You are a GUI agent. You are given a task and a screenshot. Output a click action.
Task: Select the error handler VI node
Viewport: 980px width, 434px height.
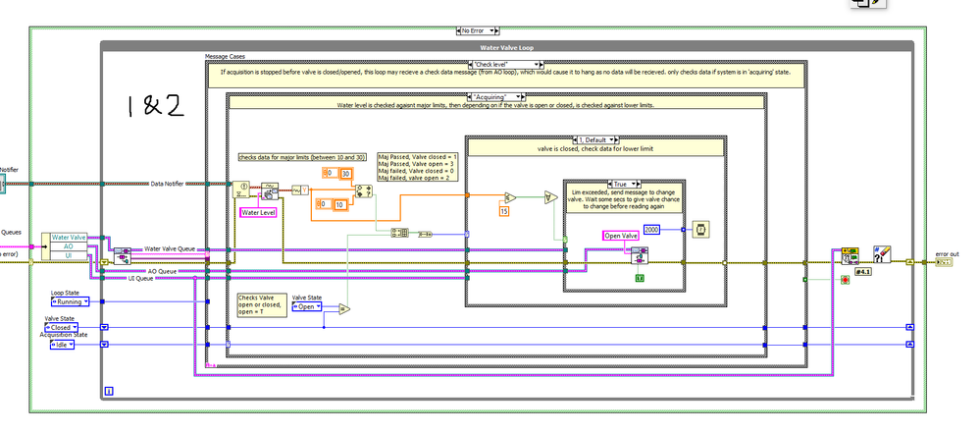(x=851, y=255)
